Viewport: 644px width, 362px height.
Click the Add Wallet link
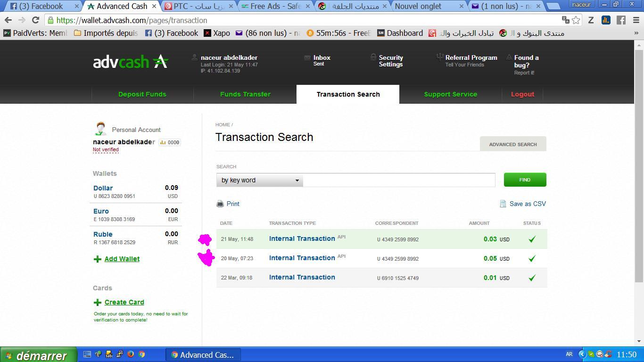click(122, 259)
